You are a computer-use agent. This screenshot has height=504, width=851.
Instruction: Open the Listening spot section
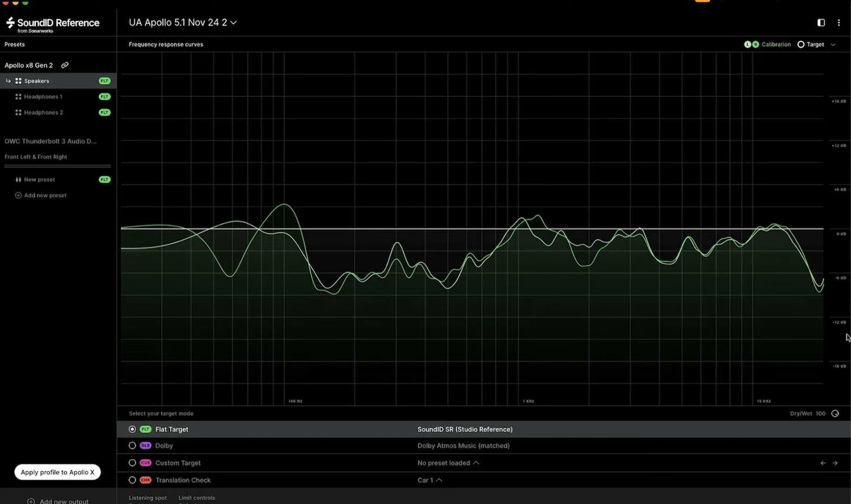[148, 498]
